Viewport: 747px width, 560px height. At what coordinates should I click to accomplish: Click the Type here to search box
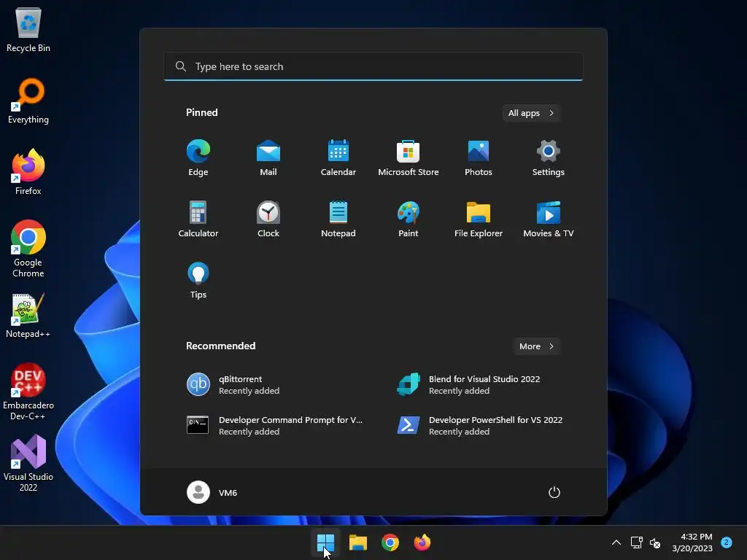click(x=373, y=66)
